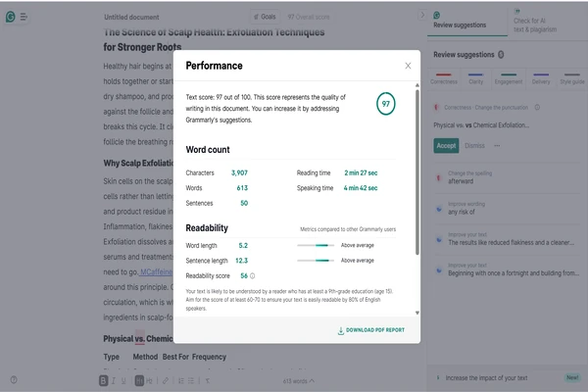Image resolution: width=588 pixels, height=392 pixels.
Task: Download the PDF report
Action: (x=371, y=330)
